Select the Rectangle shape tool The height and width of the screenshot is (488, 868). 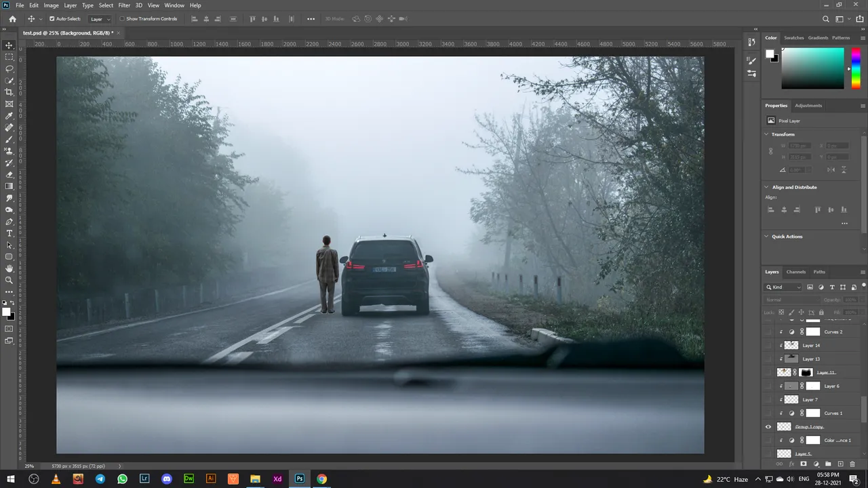[x=9, y=257]
